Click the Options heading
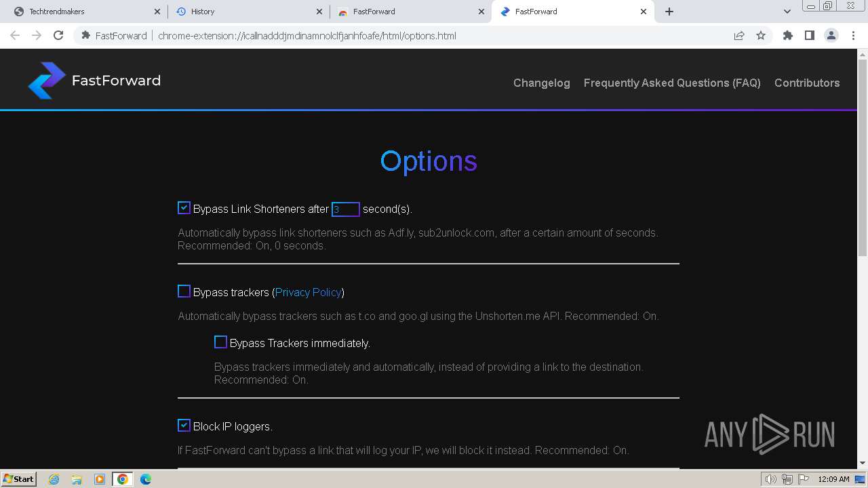 tap(429, 161)
